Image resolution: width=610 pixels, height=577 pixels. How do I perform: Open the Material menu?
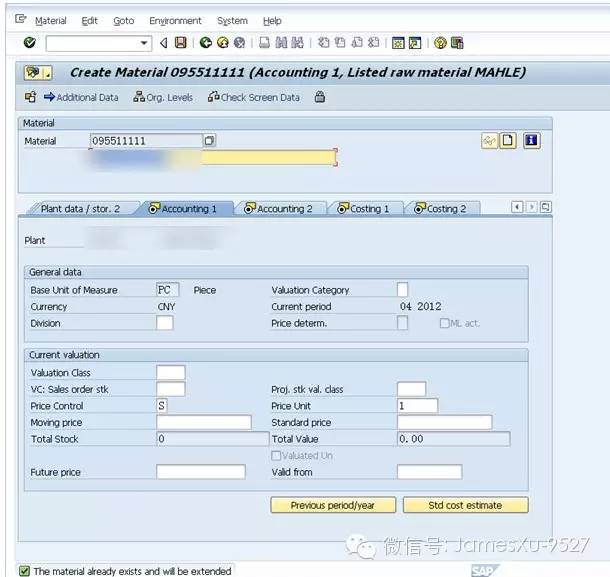[51, 21]
